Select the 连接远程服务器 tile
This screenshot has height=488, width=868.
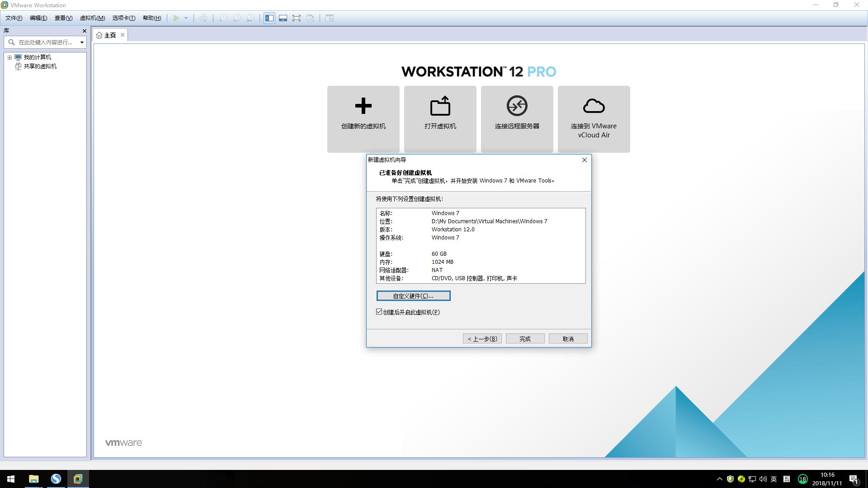517,119
